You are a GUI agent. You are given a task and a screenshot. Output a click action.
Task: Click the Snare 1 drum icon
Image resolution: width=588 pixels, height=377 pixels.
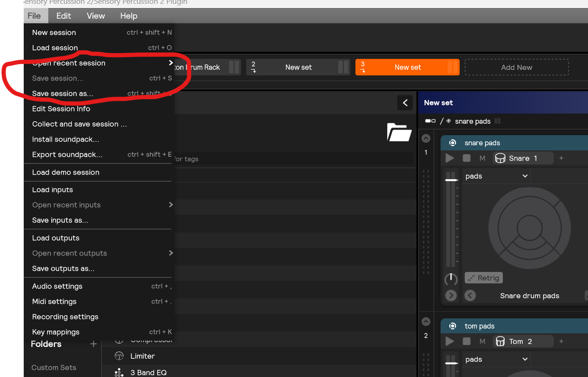tap(500, 158)
